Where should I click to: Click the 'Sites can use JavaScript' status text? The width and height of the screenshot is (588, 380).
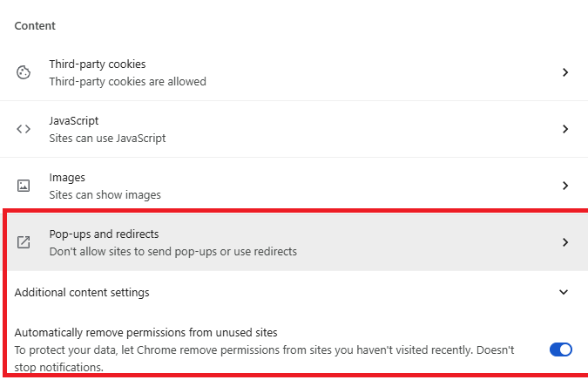(107, 138)
